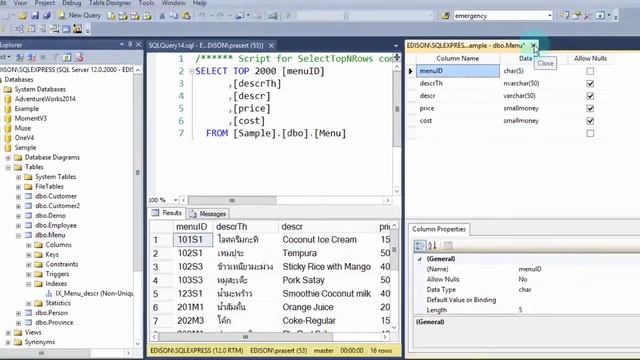
Task: Click the results grid horizontal scrollbar thumb
Action: coord(245,337)
